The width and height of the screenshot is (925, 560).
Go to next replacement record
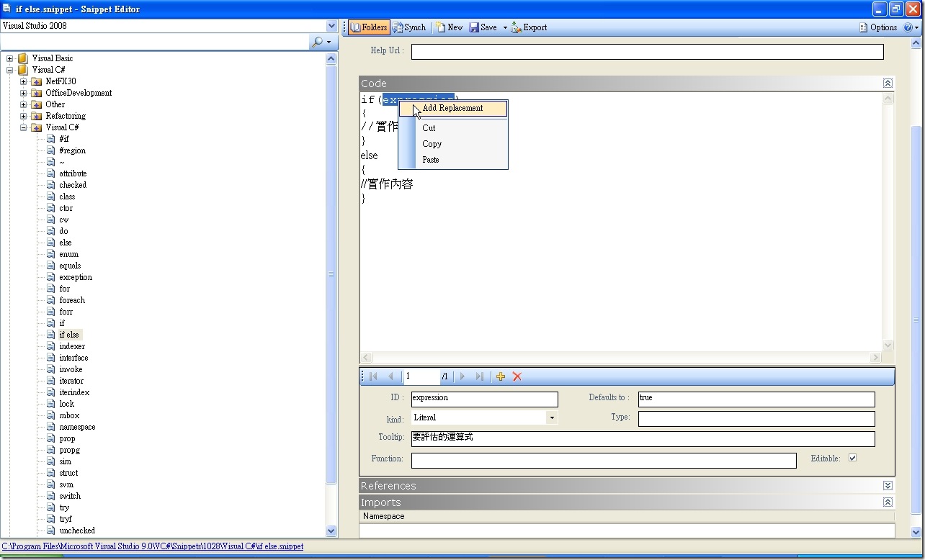pos(463,376)
